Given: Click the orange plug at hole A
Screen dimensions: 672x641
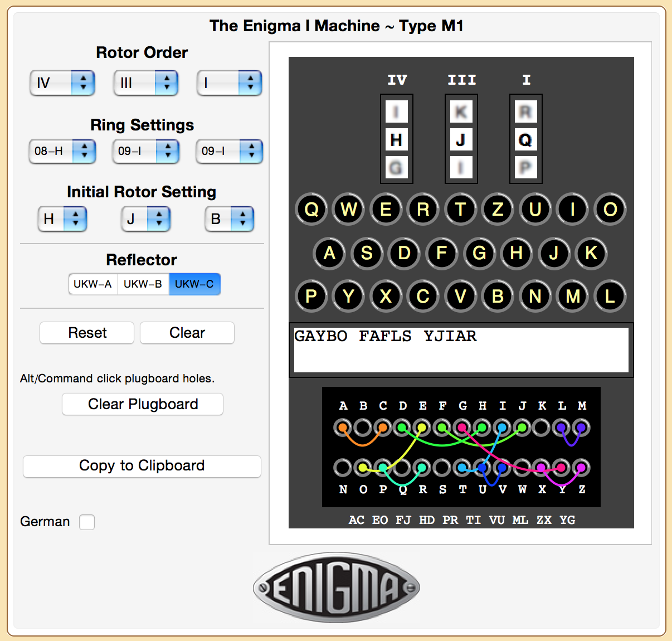Looking at the screenshot, I should [343, 428].
